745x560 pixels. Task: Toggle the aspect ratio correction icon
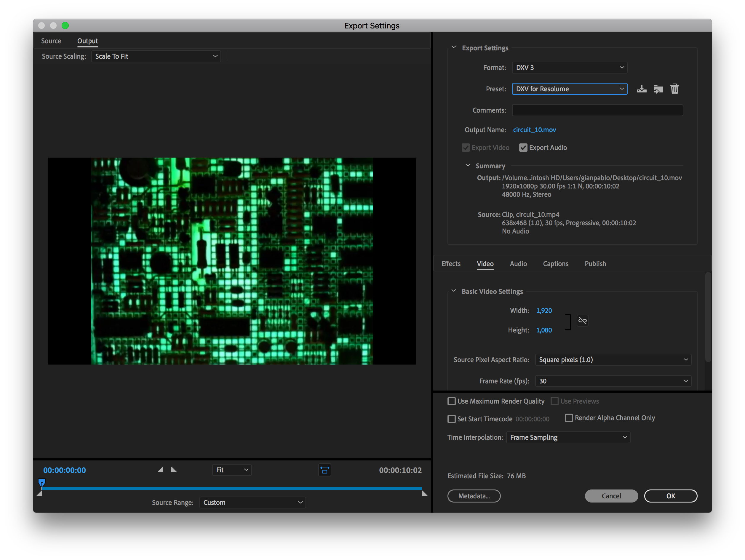tap(325, 470)
